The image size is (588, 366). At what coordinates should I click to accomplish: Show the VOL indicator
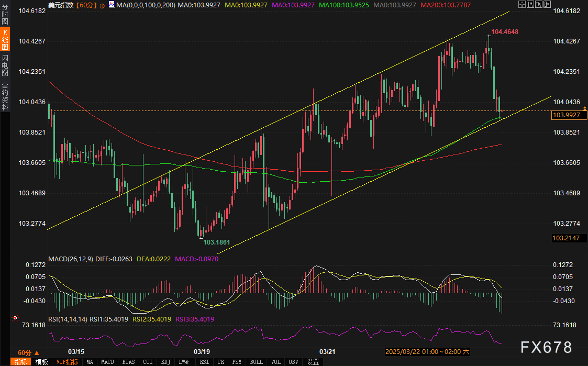click(x=276, y=362)
